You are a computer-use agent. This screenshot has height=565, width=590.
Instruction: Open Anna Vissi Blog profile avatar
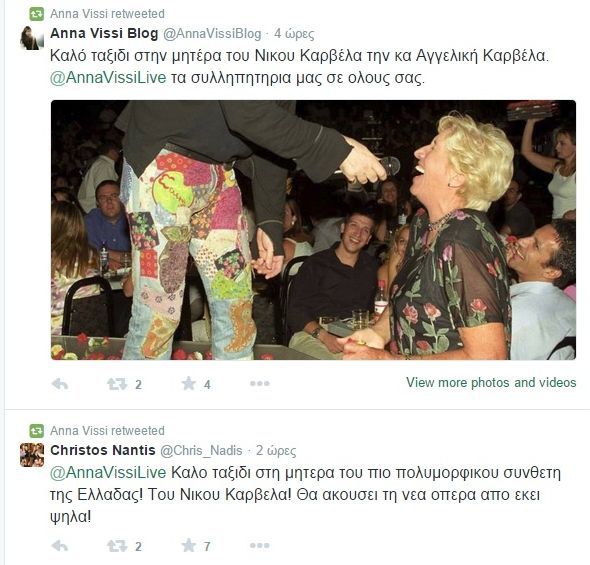click(x=32, y=38)
